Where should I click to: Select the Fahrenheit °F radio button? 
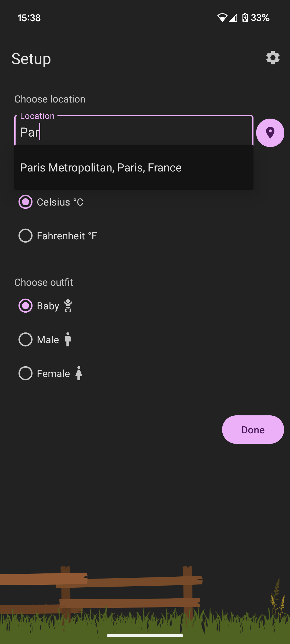(26, 236)
